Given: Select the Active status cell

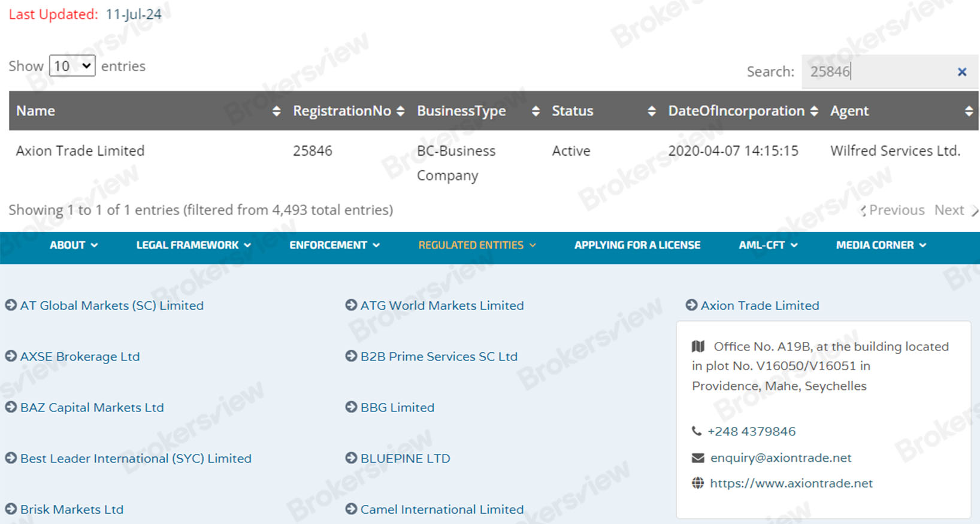Looking at the screenshot, I should tap(571, 151).
